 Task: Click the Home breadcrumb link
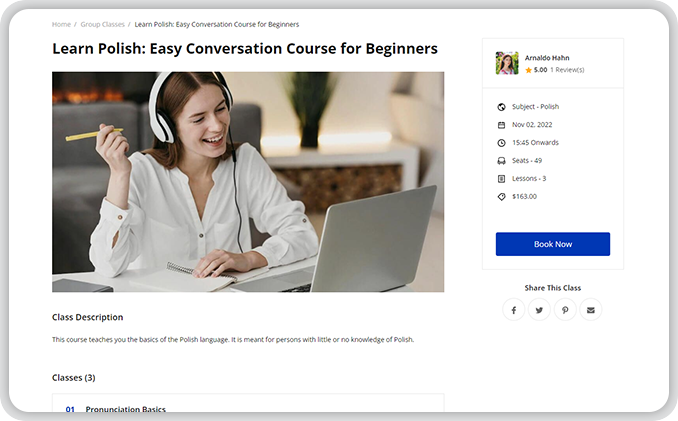pos(61,24)
